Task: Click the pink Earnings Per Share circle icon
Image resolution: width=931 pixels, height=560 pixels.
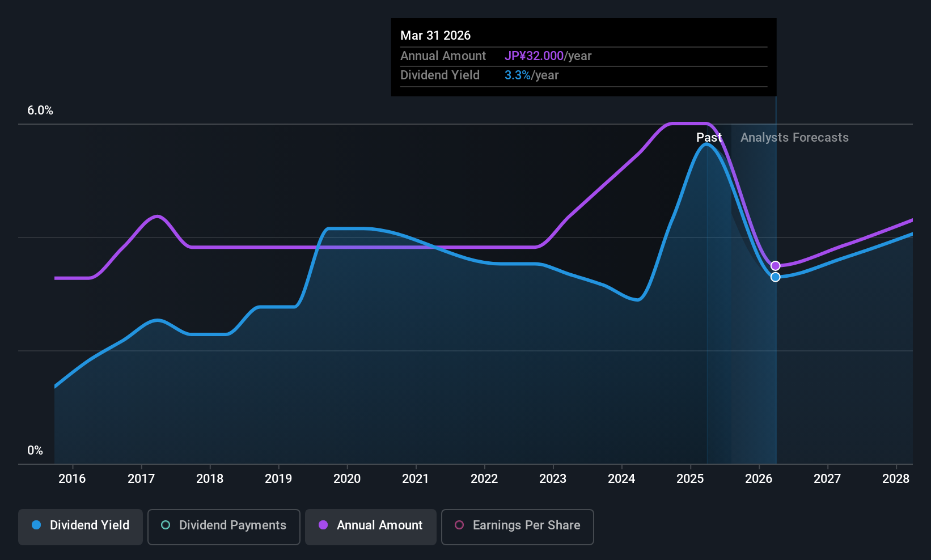Action: coord(459,525)
